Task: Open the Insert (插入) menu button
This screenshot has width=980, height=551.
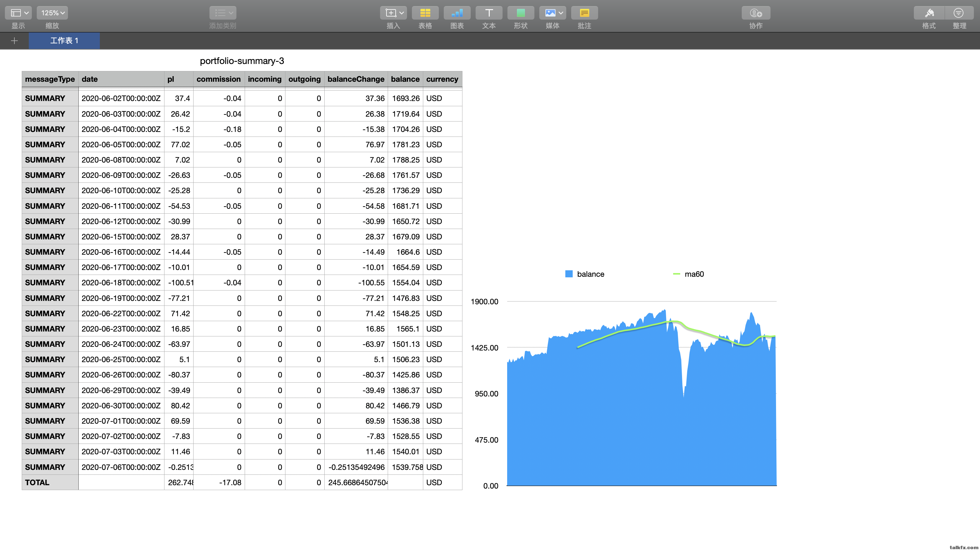Action: click(x=393, y=13)
